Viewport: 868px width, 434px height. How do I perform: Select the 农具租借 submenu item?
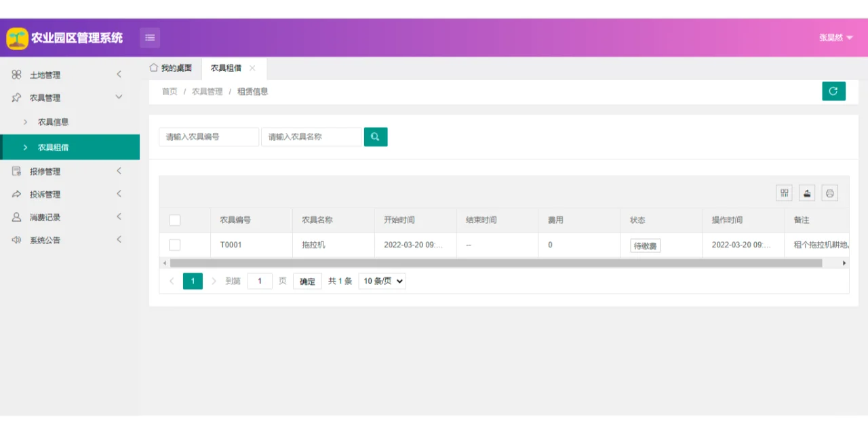pyautogui.click(x=70, y=147)
